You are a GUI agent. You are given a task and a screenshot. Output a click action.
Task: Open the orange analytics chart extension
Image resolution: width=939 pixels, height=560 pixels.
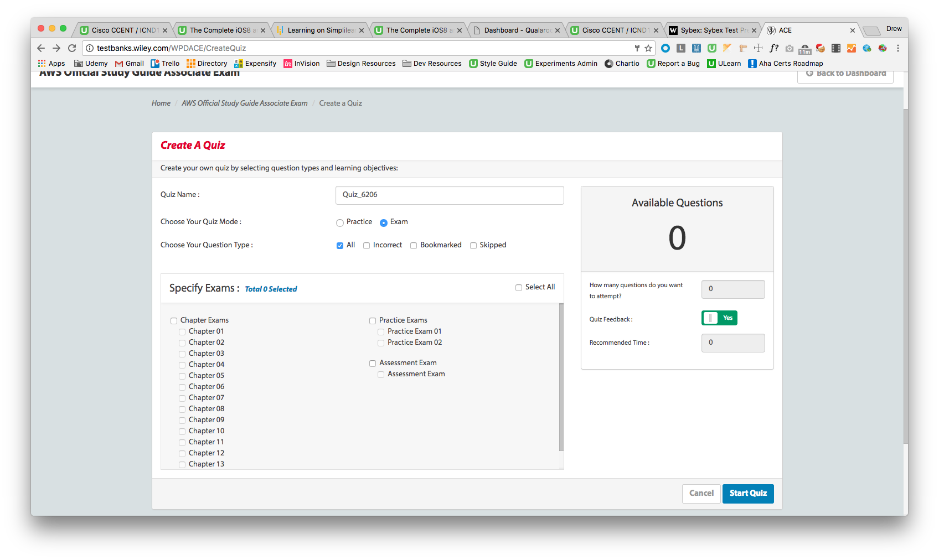tap(852, 48)
